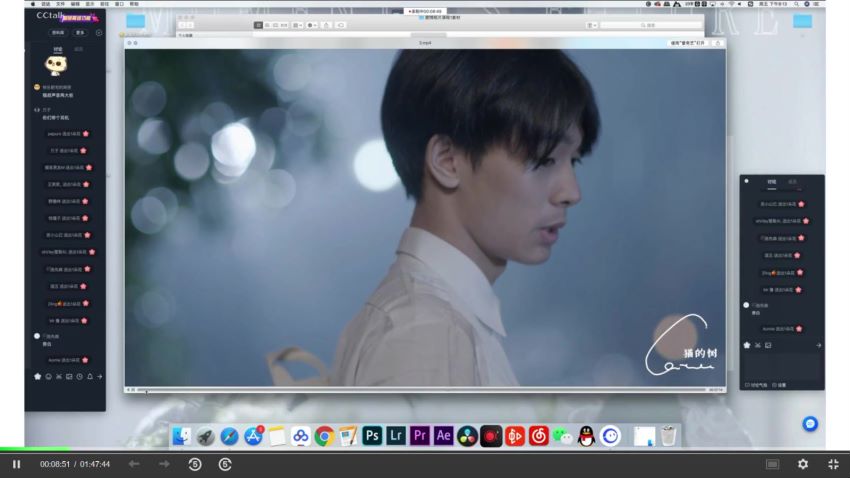The width and height of the screenshot is (850, 478).
Task: Select list view in Finder toolbar
Action: point(267,25)
